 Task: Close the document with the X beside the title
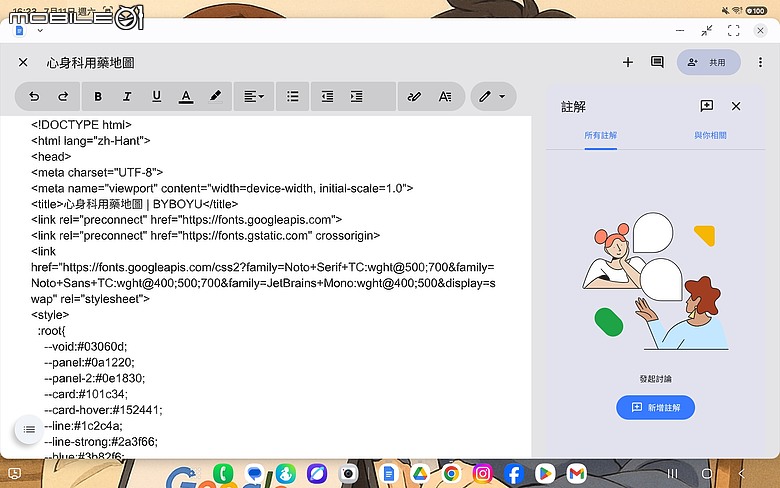tap(23, 62)
